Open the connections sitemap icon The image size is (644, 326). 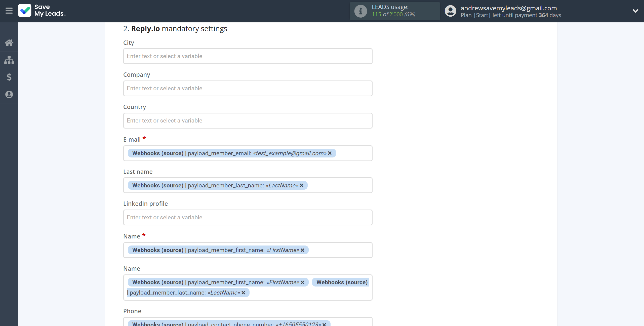9,60
